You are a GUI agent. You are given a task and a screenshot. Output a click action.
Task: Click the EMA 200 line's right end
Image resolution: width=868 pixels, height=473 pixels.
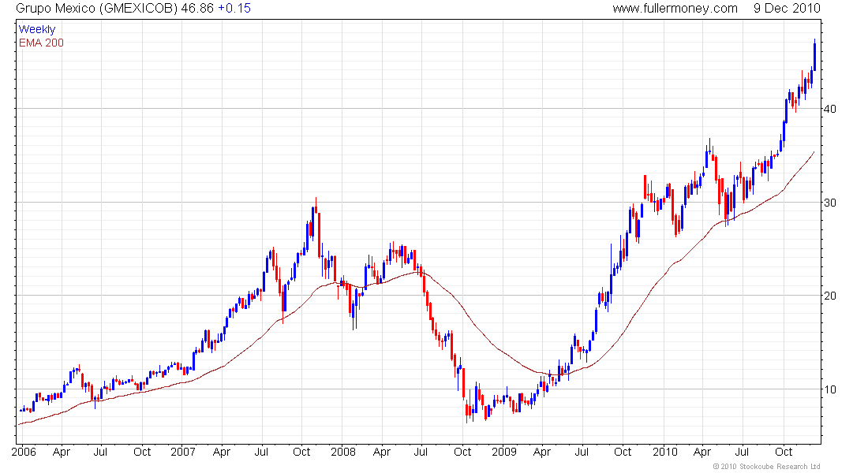click(x=814, y=152)
